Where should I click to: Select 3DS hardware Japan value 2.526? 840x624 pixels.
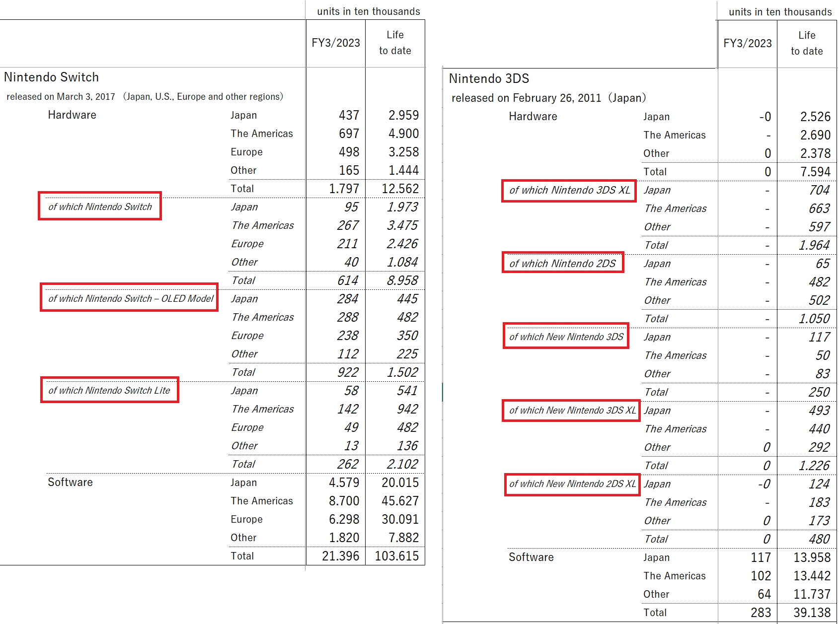815,117
